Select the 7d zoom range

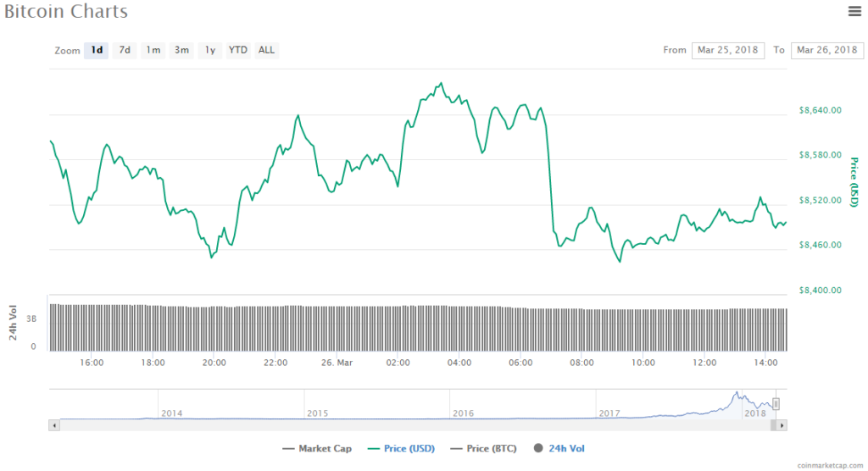coord(125,50)
